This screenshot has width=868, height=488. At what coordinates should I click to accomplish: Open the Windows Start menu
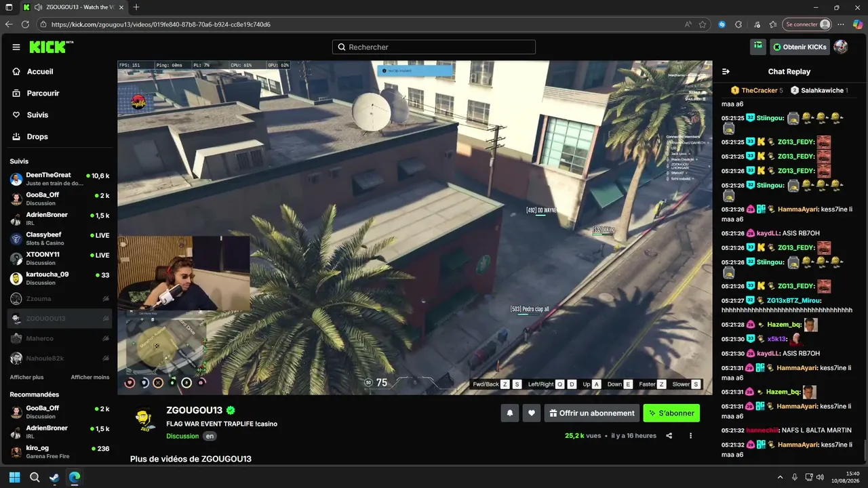click(15, 477)
